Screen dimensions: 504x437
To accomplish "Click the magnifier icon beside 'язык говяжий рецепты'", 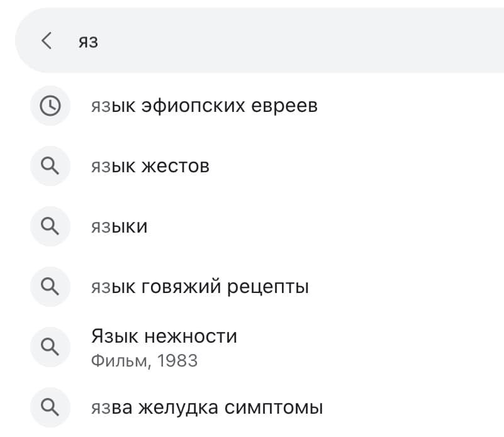I will point(50,287).
